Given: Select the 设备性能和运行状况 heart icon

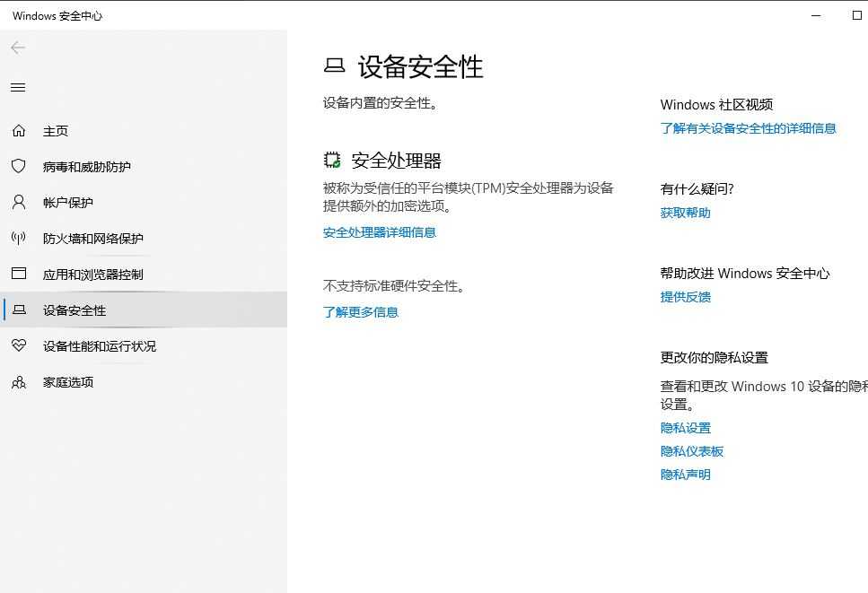Looking at the screenshot, I should (19, 345).
